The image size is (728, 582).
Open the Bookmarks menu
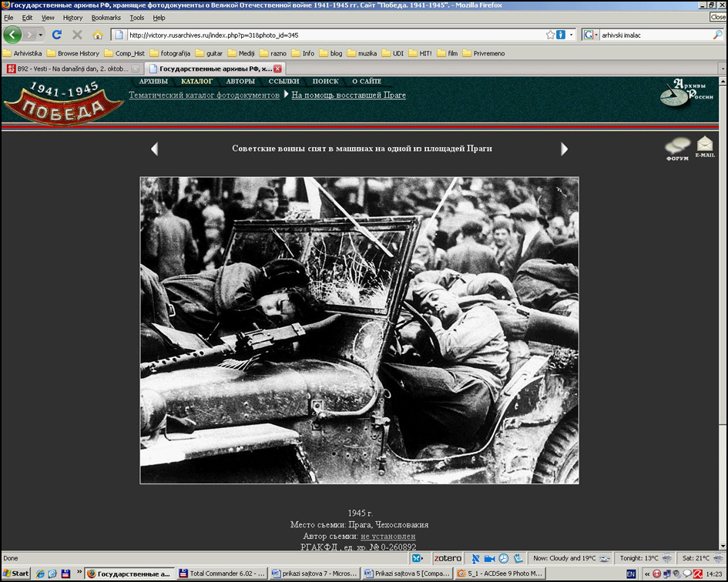click(106, 18)
